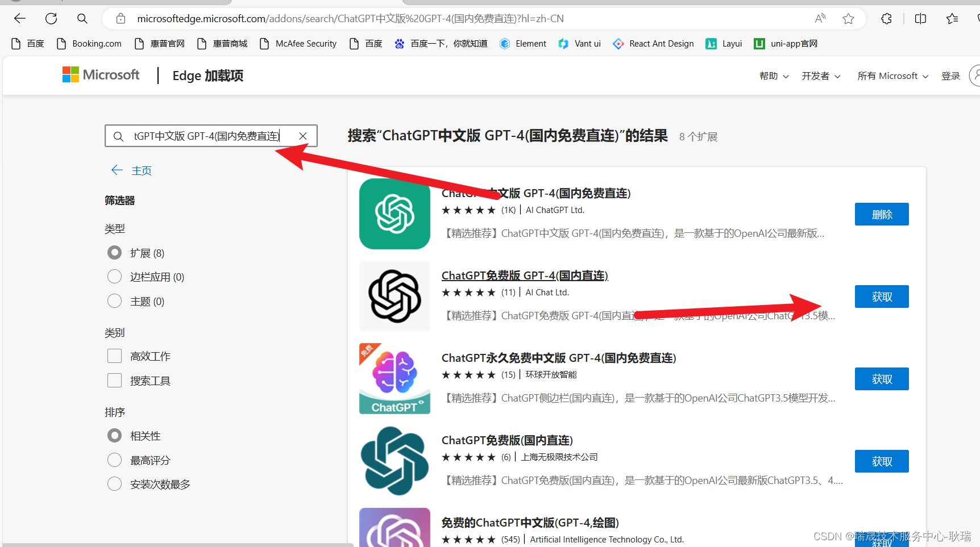Viewport: 980px width, 547px height.
Task: Clear search box with X icon
Action: [303, 136]
